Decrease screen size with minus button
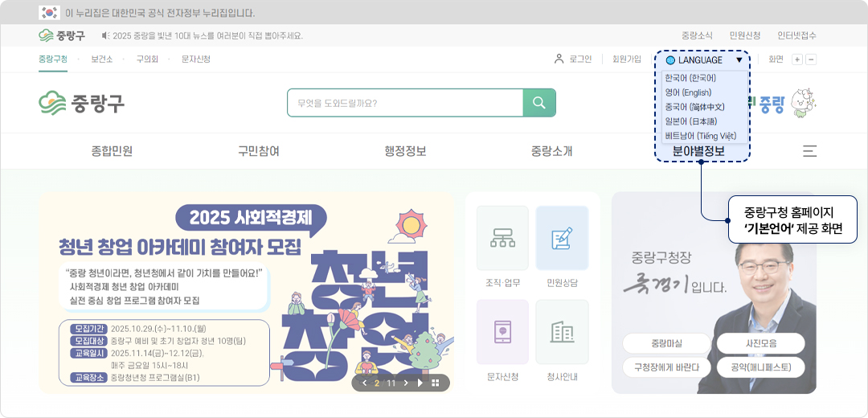Screen dimensions: 868x418 (811, 59)
